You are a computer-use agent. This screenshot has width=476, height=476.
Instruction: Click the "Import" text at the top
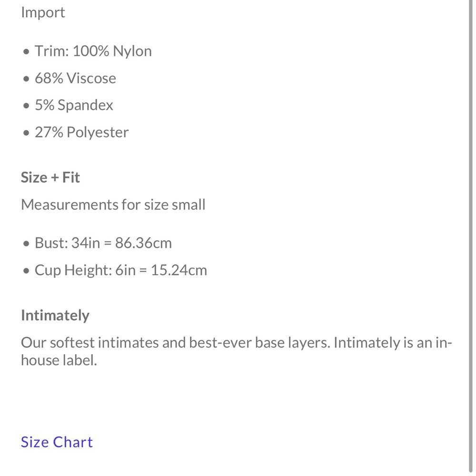[43, 12]
